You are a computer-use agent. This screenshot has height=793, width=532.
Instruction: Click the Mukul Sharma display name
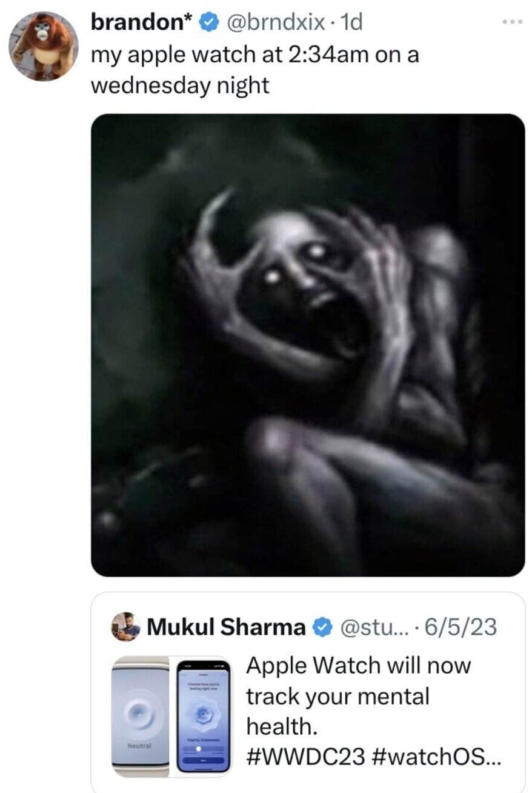coord(226,627)
